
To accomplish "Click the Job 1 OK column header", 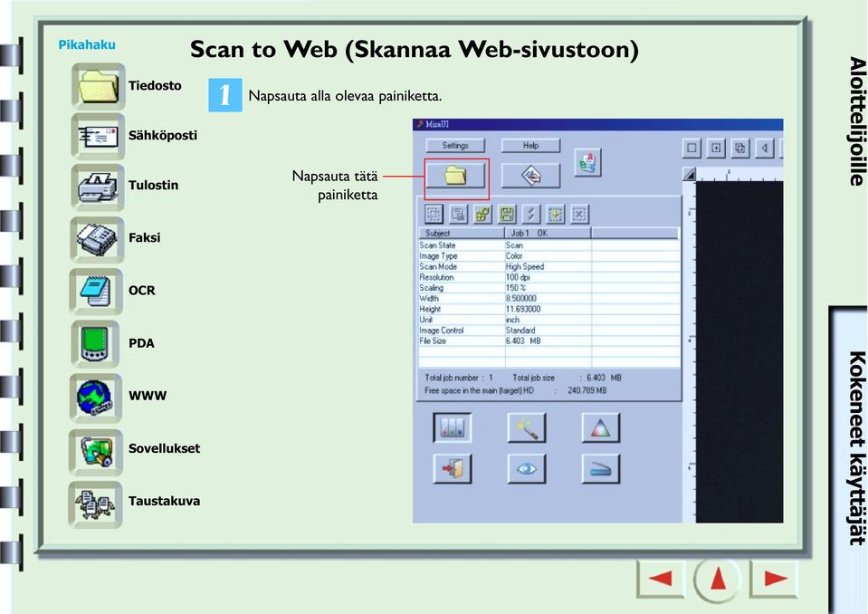I will [548, 233].
